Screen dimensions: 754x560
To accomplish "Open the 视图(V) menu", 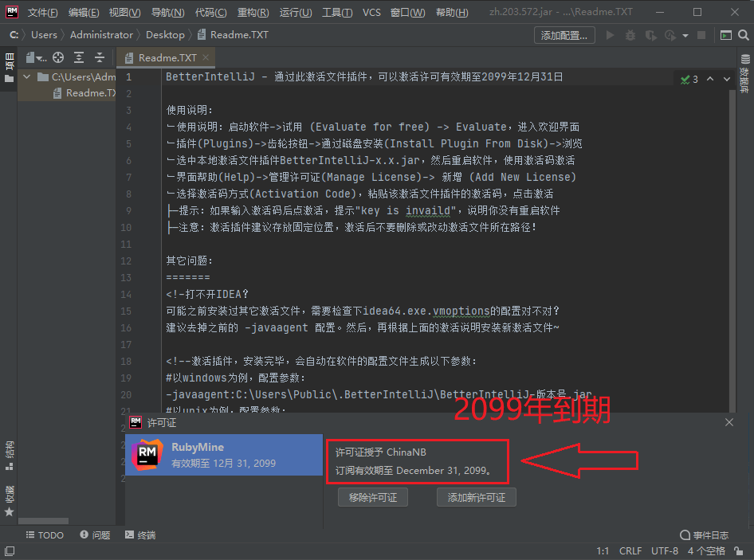I will click(x=124, y=13).
